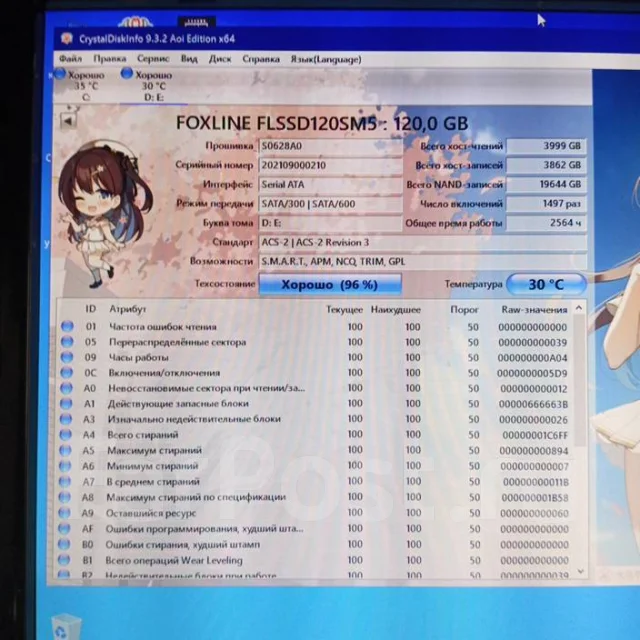This screenshot has height=640, width=640.
Task: Select the row Всего стираний
Action: (x=315, y=435)
